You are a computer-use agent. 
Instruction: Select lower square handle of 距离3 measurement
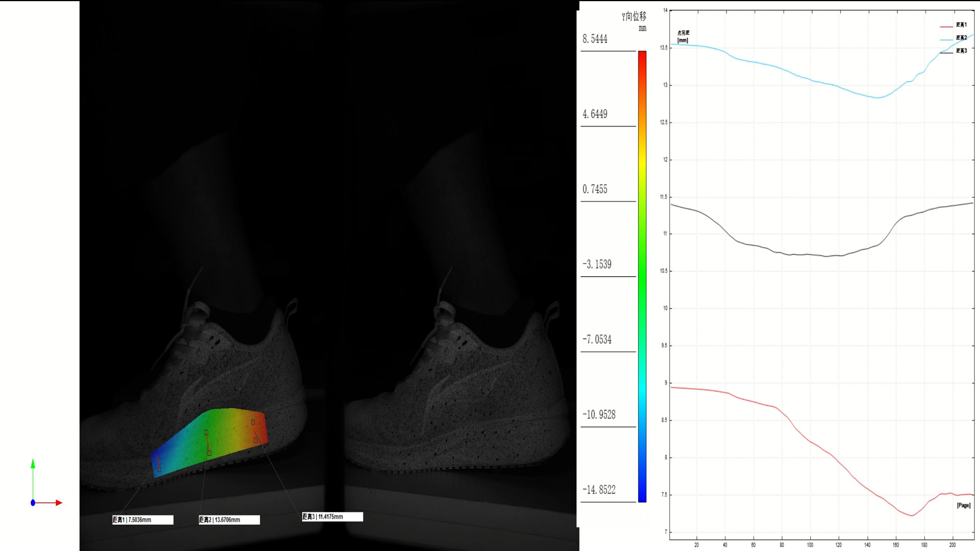(x=255, y=440)
